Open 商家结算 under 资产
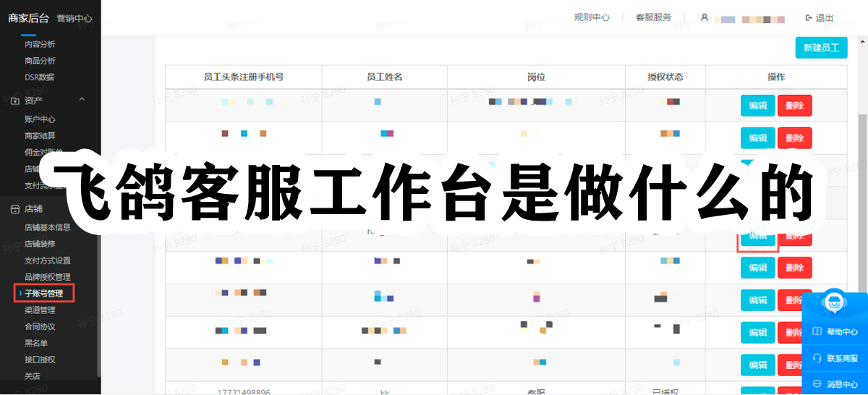This screenshot has height=395, width=868. tap(40, 136)
